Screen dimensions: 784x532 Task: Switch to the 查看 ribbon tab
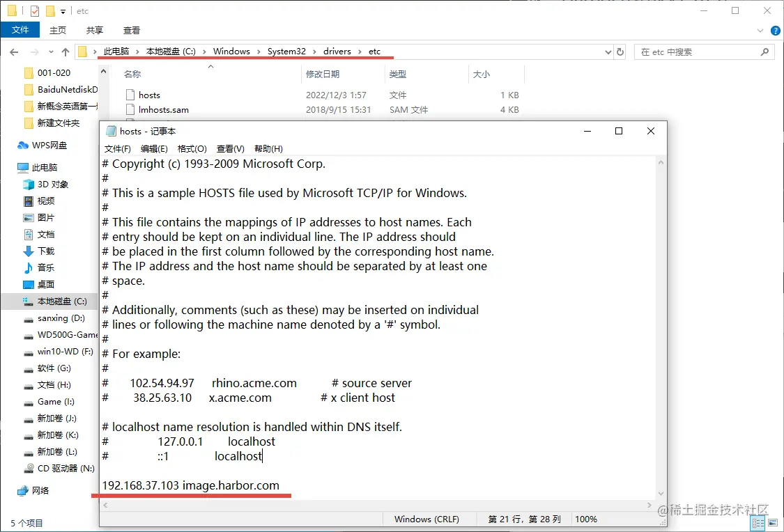click(132, 30)
